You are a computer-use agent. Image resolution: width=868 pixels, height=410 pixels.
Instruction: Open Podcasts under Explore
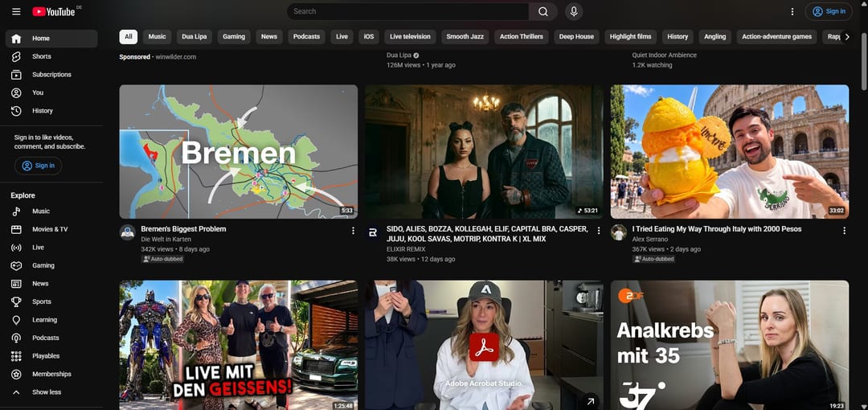[51, 338]
